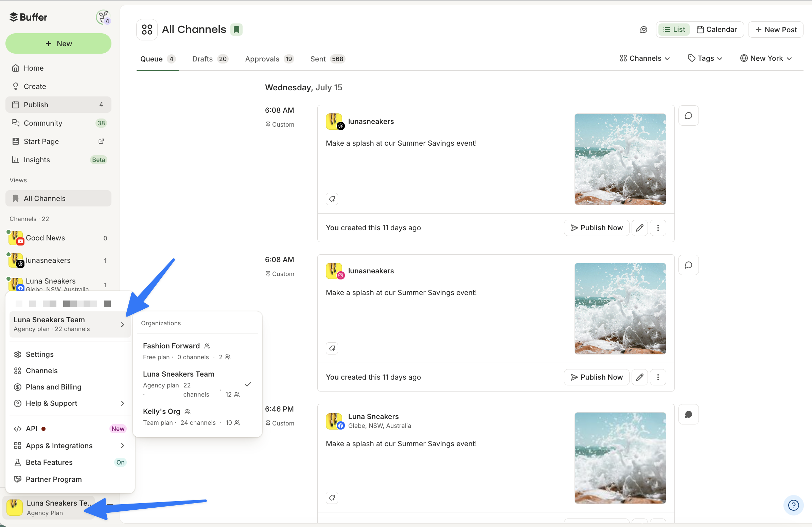This screenshot has height=527, width=812.
Task: Open more options on first Threads post
Action: 658,228
